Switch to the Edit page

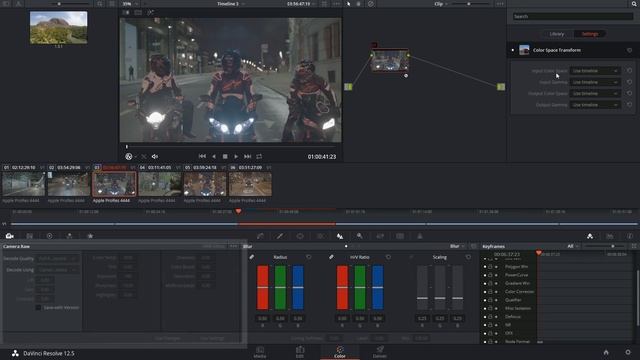(300, 352)
